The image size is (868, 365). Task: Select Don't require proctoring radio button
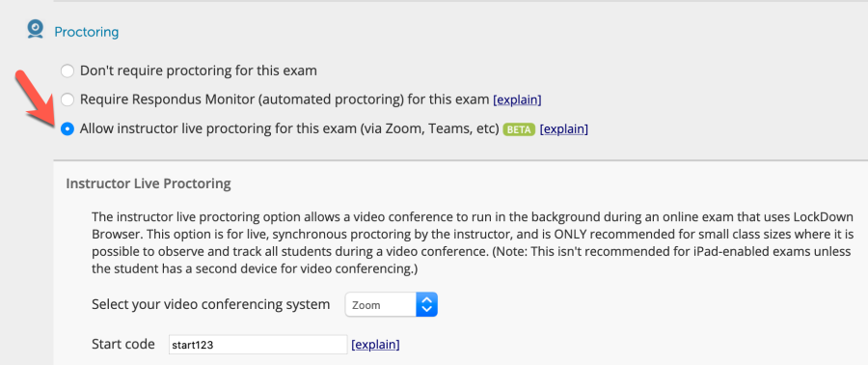point(67,70)
